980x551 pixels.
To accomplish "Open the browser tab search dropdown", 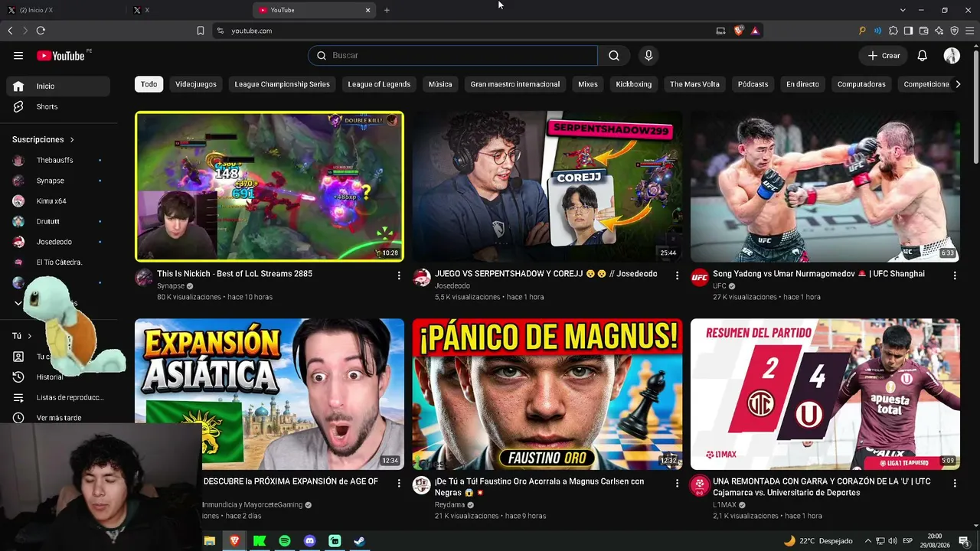I will (x=903, y=10).
